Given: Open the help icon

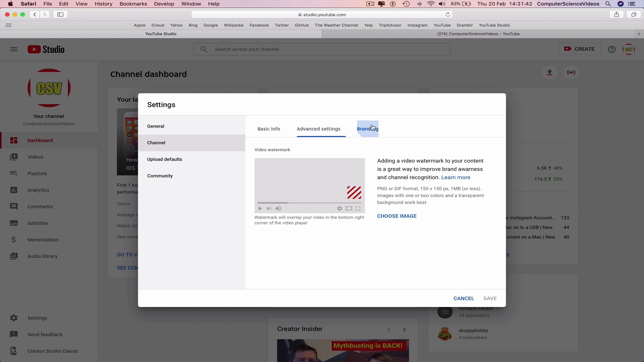Looking at the screenshot, I should click(x=611, y=49).
